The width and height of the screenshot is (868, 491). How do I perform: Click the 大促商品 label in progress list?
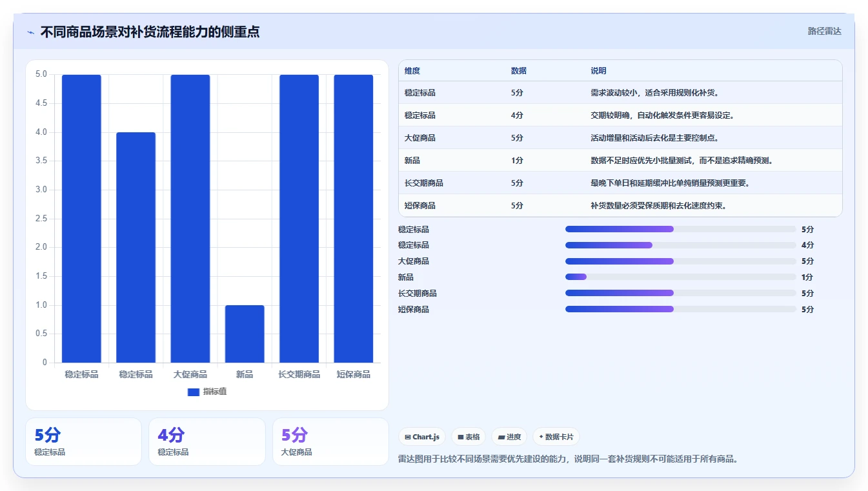coord(414,261)
